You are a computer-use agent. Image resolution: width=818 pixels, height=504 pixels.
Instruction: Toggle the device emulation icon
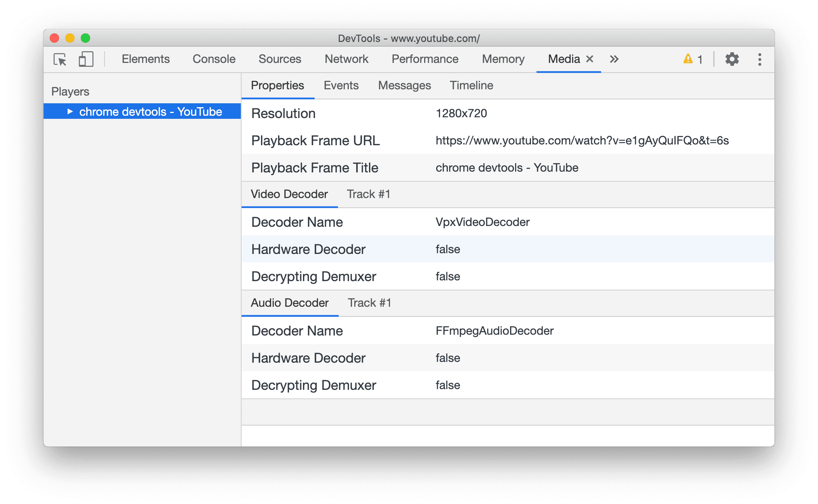point(84,58)
